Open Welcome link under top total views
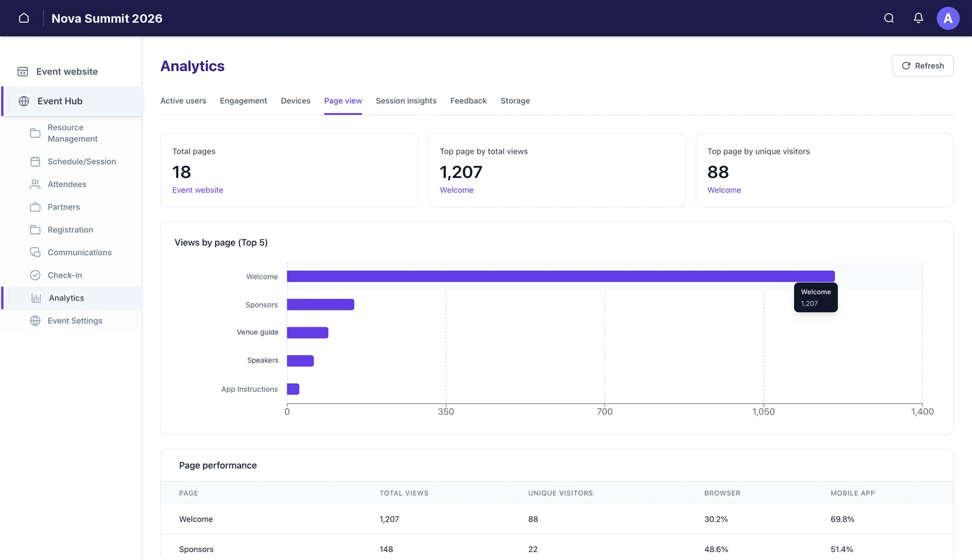The height and width of the screenshot is (560, 972). pyautogui.click(x=456, y=190)
